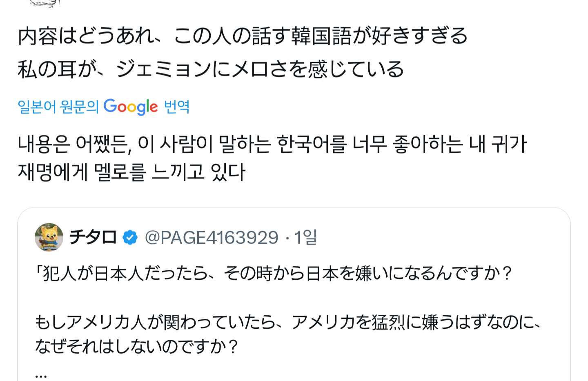Click the "번역" label after Google logo
Viewport: 588px width, 381px height.
pos(177,107)
